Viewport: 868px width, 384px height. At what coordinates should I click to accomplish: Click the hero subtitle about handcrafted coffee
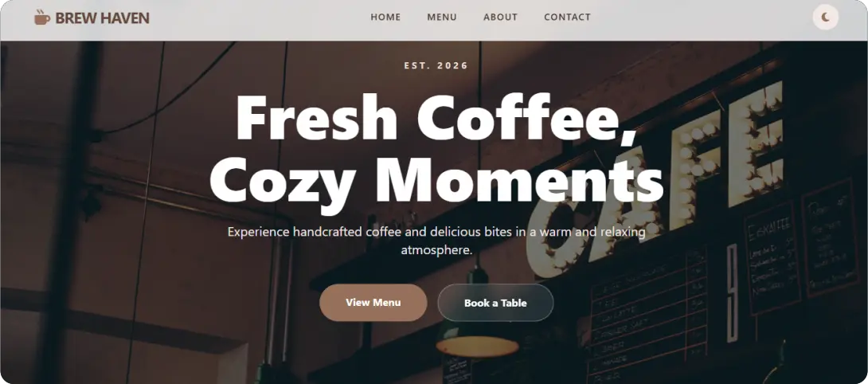click(x=436, y=241)
